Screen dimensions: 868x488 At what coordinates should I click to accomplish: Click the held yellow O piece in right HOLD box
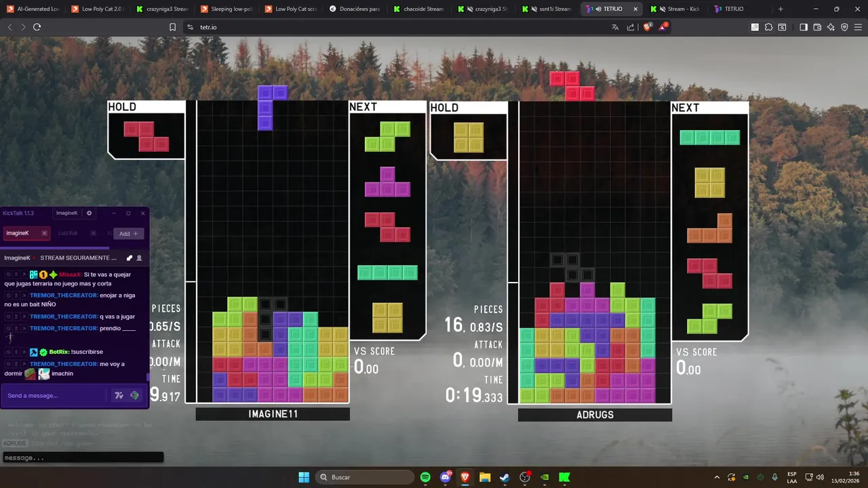pyautogui.click(x=469, y=137)
